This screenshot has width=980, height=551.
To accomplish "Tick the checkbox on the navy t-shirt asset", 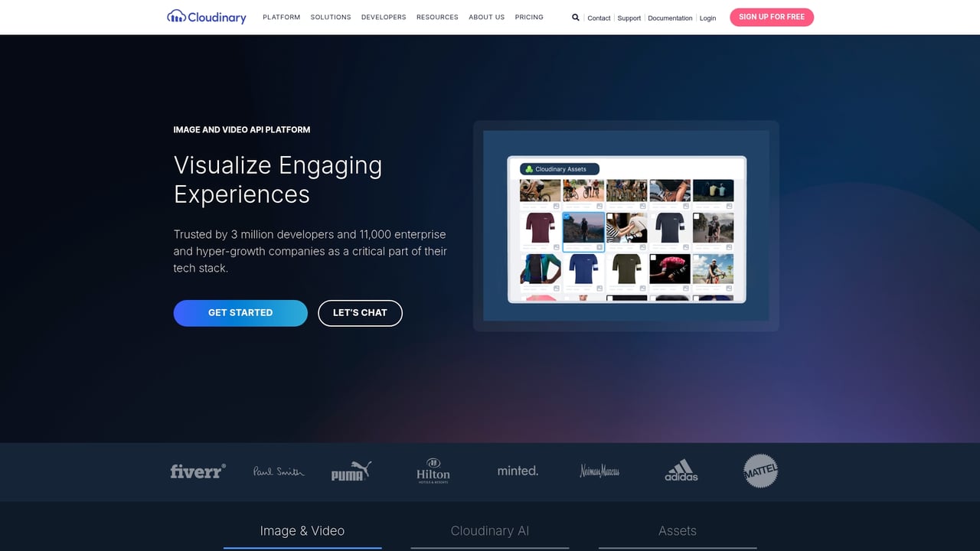I will tap(652, 216).
